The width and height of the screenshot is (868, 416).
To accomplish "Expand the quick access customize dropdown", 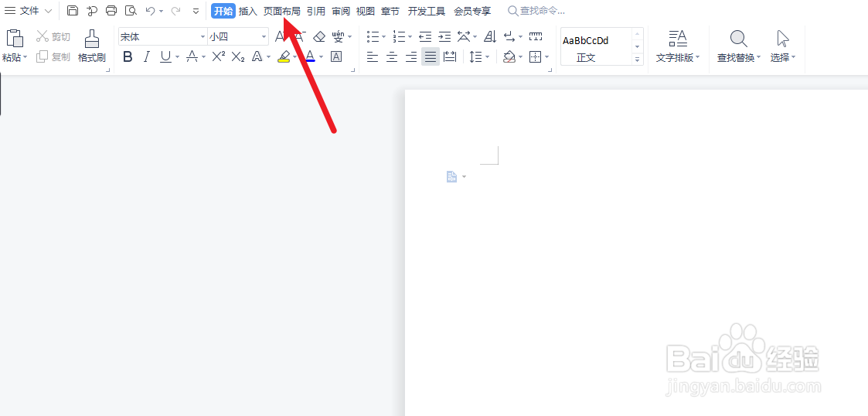I will pyautogui.click(x=196, y=11).
